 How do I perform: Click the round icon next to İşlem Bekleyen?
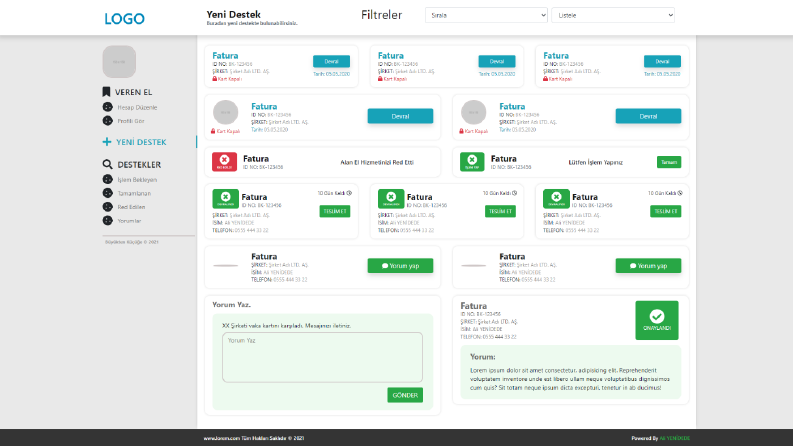pyautogui.click(x=108, y=179)
